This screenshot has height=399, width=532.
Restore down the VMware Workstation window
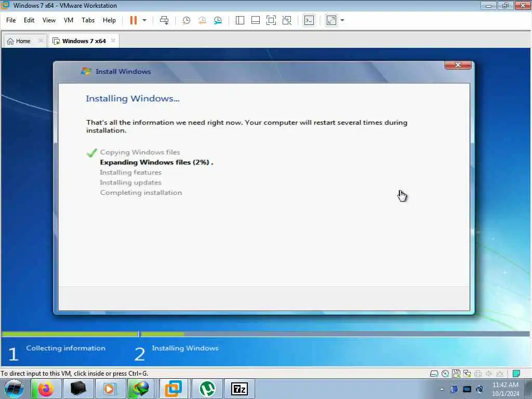[x=506, y=5]
